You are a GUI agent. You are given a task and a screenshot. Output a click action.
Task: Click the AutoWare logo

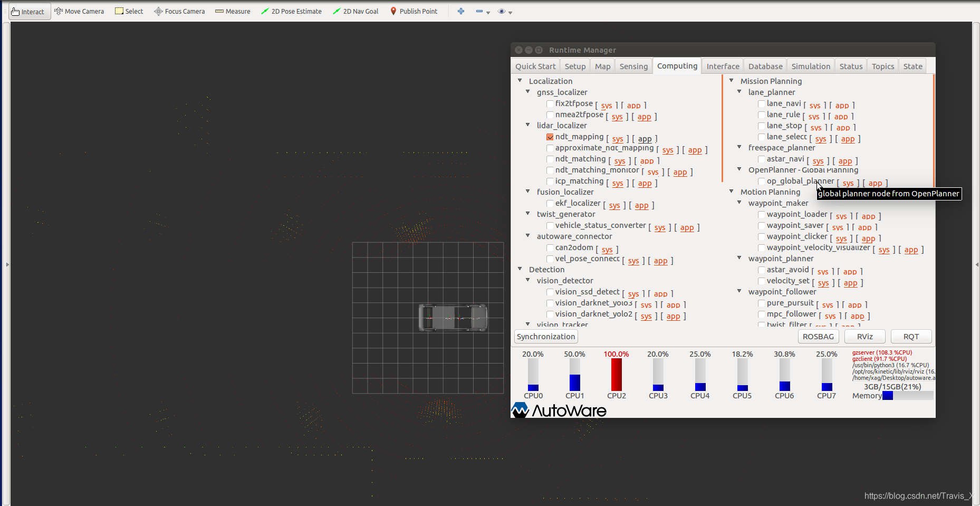pos(559,410)
